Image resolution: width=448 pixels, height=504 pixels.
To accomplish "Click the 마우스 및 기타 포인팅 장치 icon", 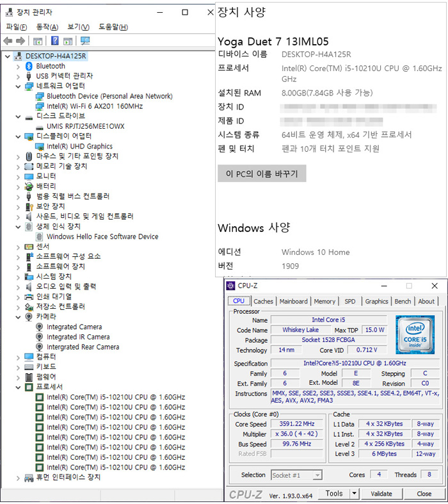I will 29,156.
